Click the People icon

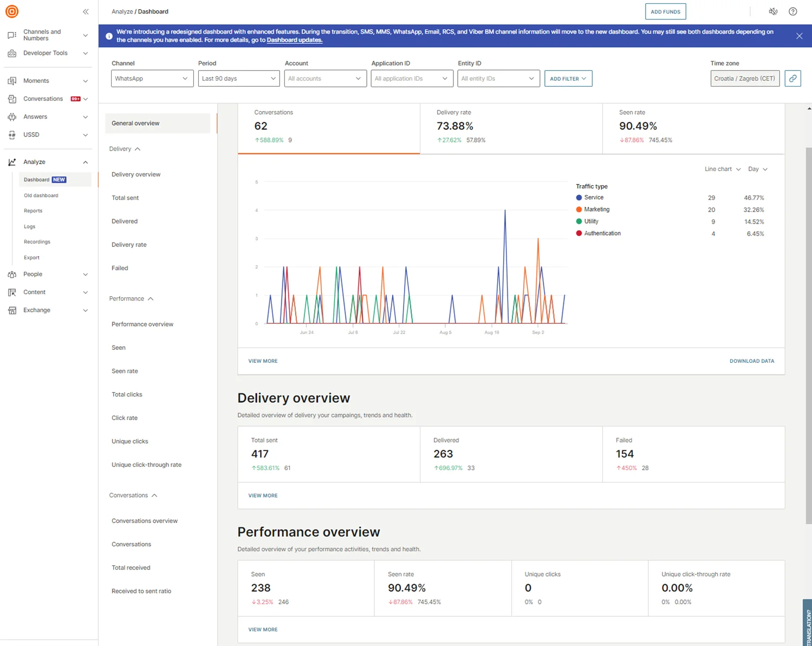point(12,274)
